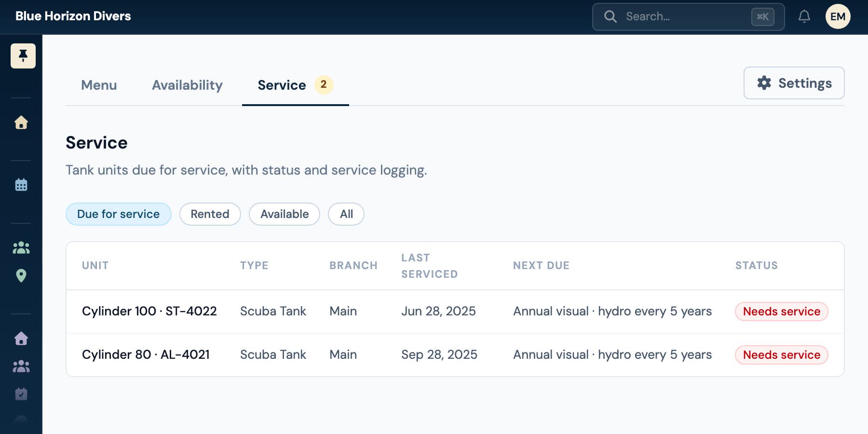The height and width of the screenshot is (434, 868).
Task: Filter by Available units
Action: [285, 214]
